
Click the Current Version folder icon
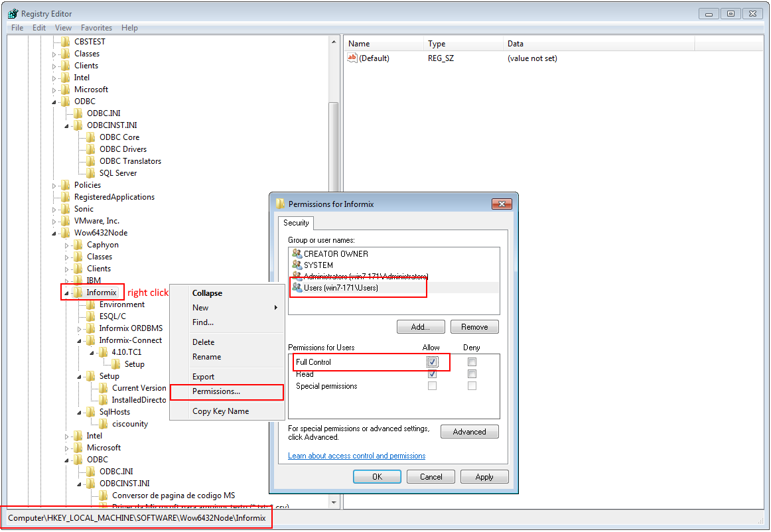pos(104,388)
